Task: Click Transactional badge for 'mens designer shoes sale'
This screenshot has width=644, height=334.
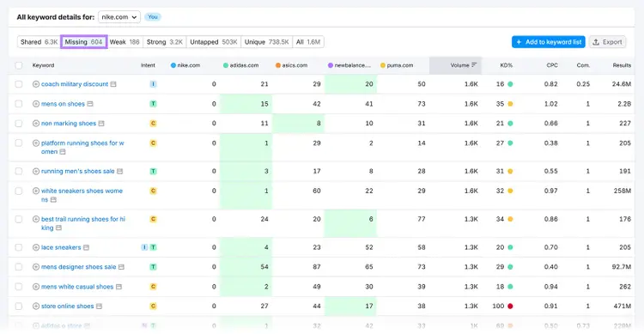Action: [153, 267]
